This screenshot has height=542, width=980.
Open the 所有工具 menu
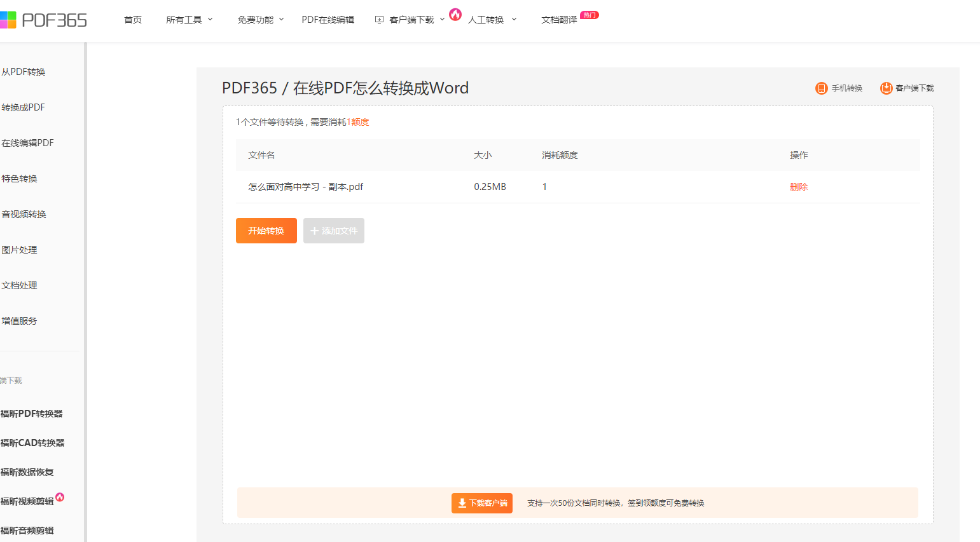[x=184, y=20]
